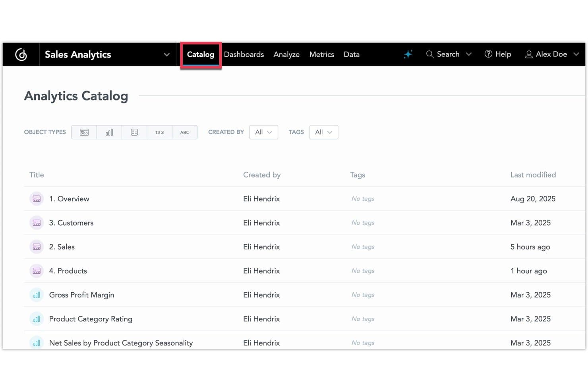This screenshot has width=588, height=392.
Task: Open the 2. Sales dashboard
Action: (62, 247)
